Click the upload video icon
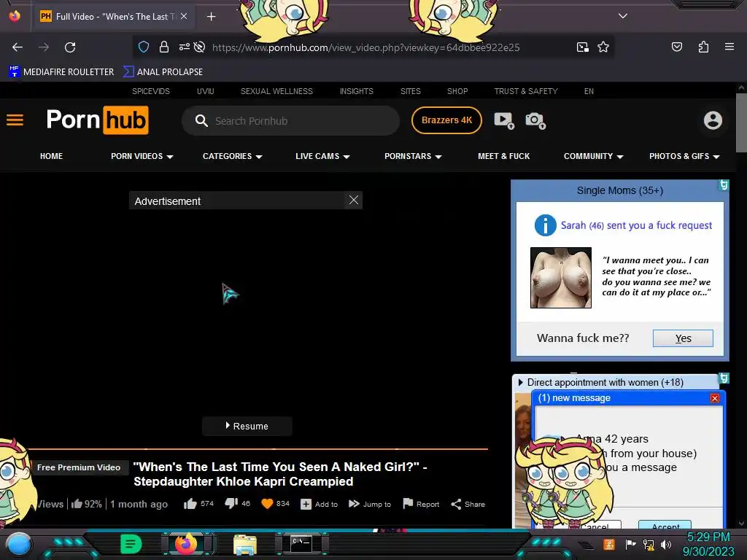 pos(504,120)
